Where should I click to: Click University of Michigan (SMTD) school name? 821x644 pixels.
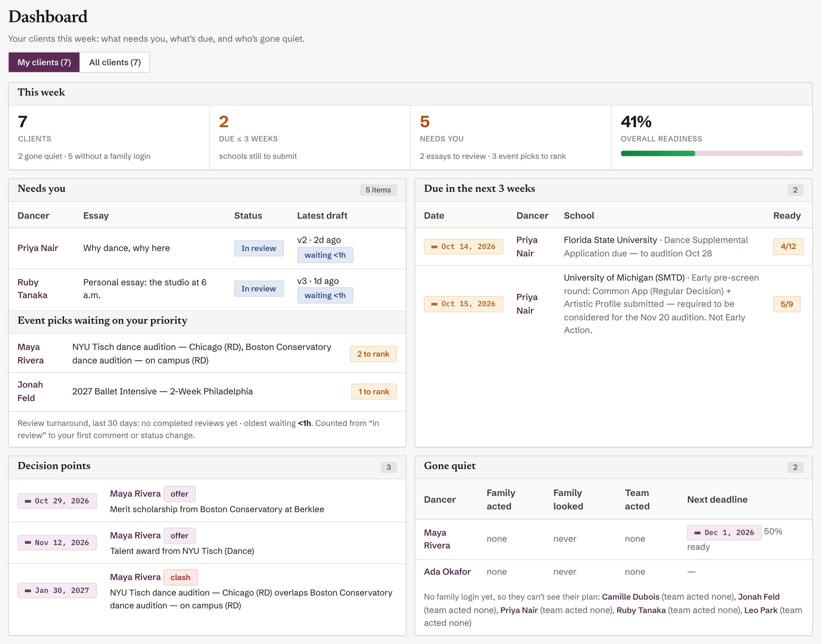tap(624, 278)
